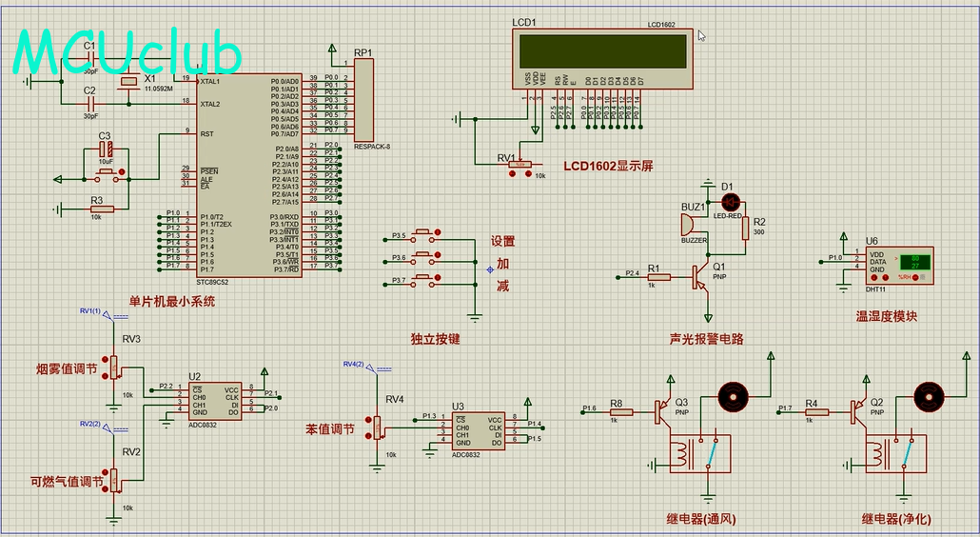Viewport: 980px width, 537px height.
Task: Select the RP1 RESPACK-8 resistor pack
Action: coord(364,100)
